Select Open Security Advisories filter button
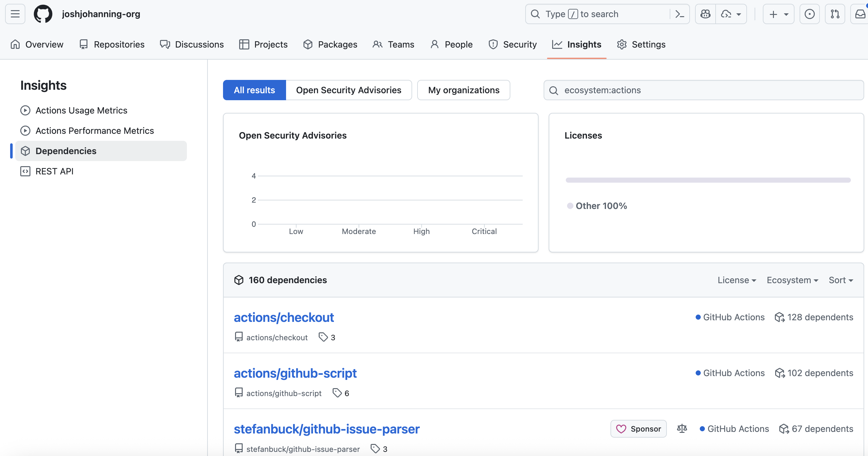This screenshot has width=868, height=456. point(349,90)
